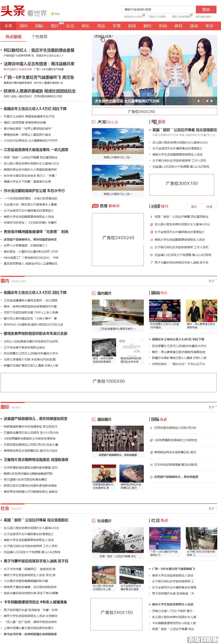Open the 广告位240X245 ad box
Viewport: 221px width, 644px height.
click(x=118, y=239)
